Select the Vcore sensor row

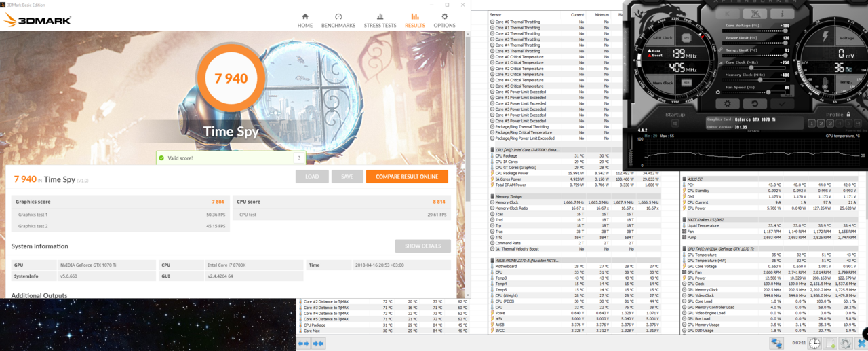[574, 313]
